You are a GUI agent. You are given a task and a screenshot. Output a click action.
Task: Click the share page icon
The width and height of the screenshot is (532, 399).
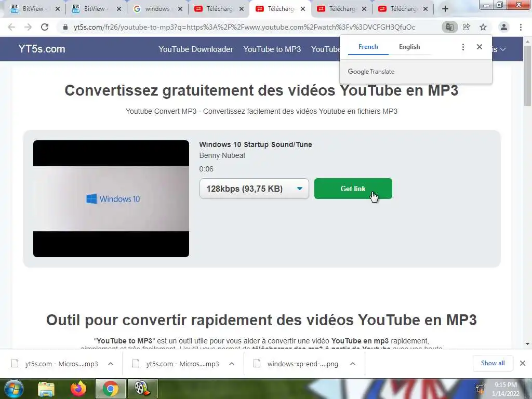(467, 27)
